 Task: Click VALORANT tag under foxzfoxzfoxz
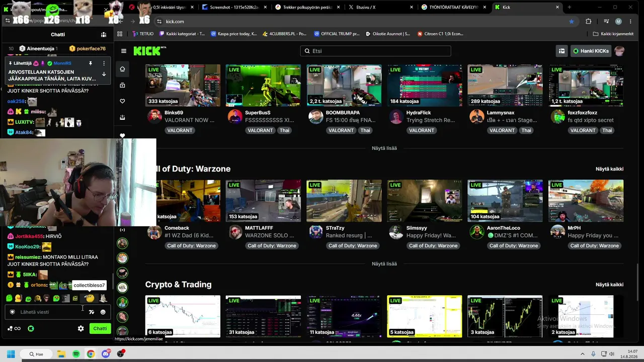[x=583, y=130]
